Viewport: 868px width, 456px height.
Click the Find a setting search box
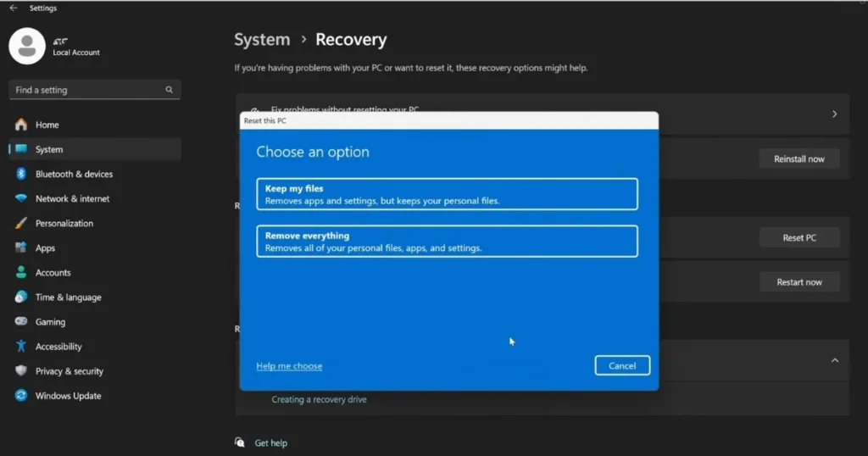(x=95, y=90)
